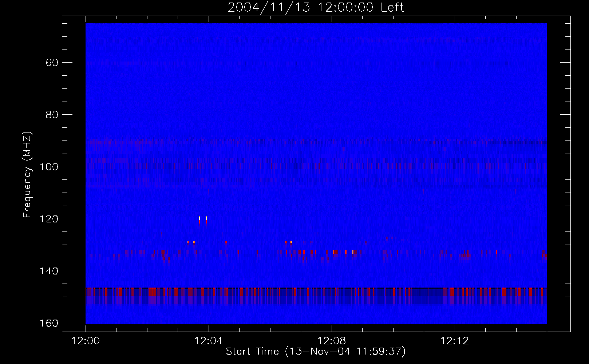
Task: Click the 140 frequency tick label
Action: 49,271
